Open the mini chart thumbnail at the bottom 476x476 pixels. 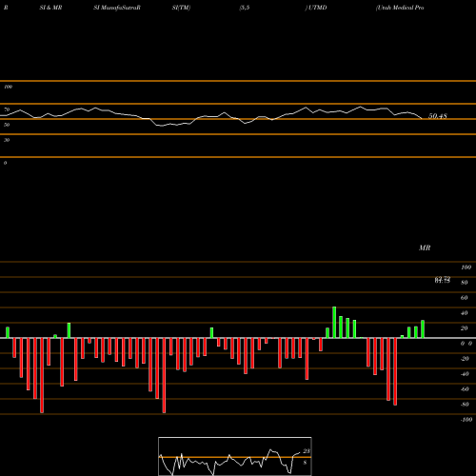[x=235, y=456]
